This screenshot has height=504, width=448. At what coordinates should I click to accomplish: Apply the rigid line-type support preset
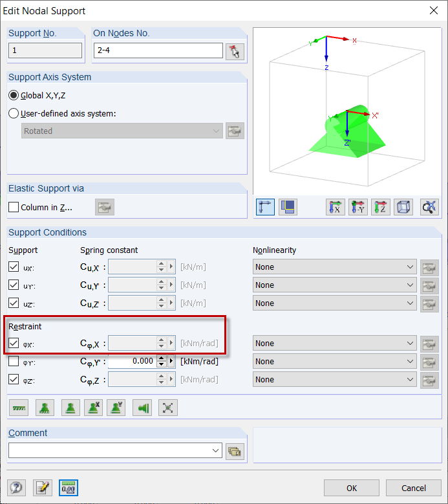point(19,408)
